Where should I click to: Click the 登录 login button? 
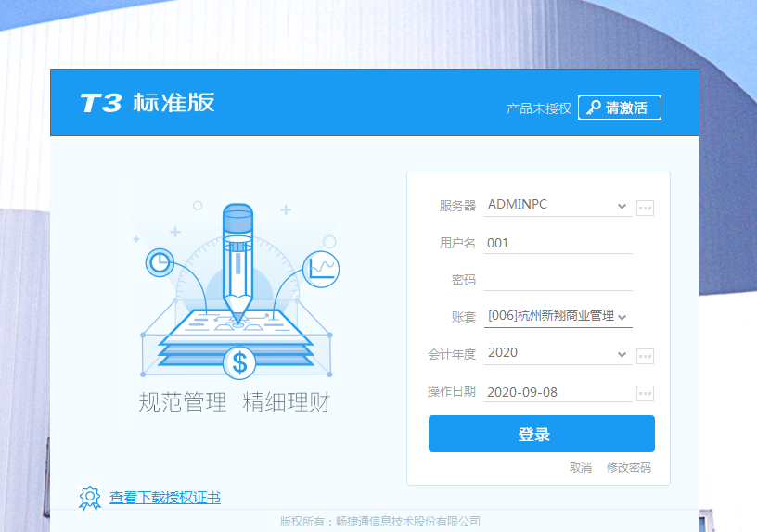542,434
